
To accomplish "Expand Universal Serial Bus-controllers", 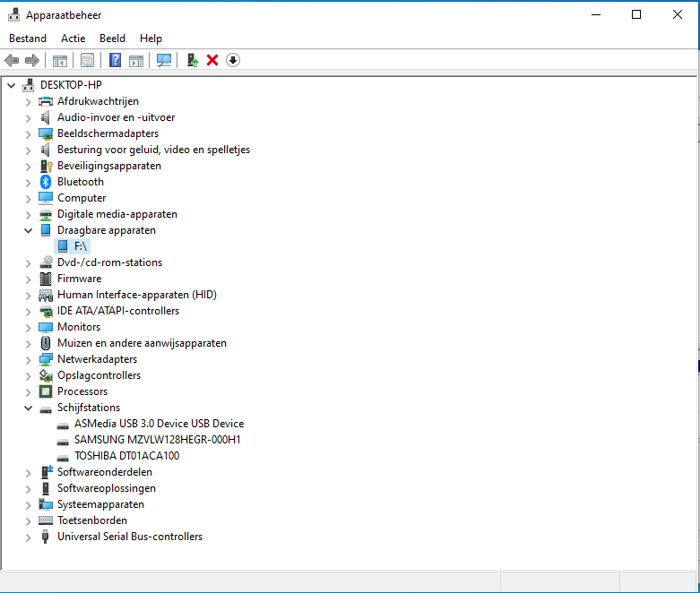I will click(28, 537).
